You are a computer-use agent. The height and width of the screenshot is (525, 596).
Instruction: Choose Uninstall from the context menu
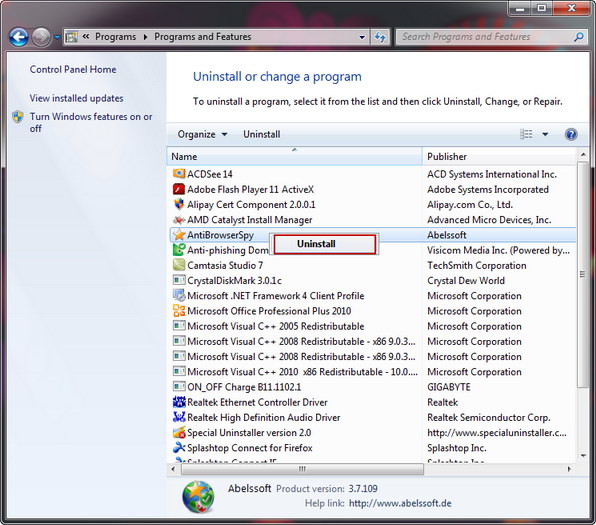click(325, 244)
